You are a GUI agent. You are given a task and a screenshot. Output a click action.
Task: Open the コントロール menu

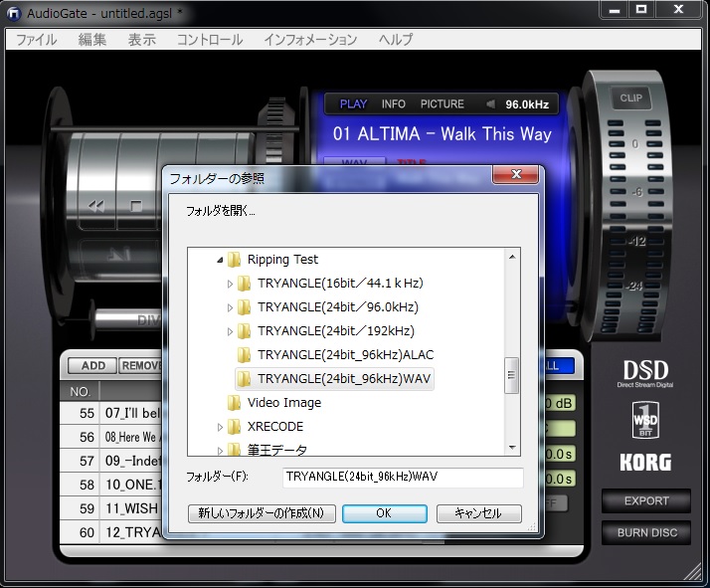pyautogui.click(x=210, y=40)
